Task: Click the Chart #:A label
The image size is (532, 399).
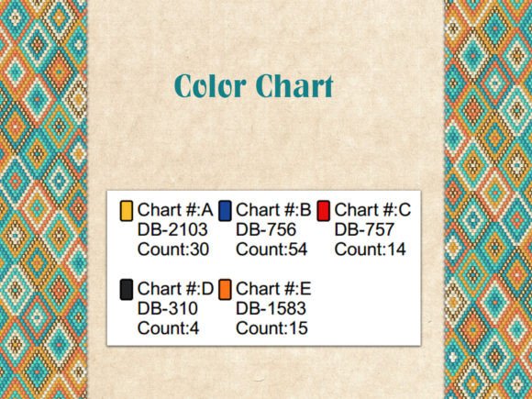Action: (175, 210)
